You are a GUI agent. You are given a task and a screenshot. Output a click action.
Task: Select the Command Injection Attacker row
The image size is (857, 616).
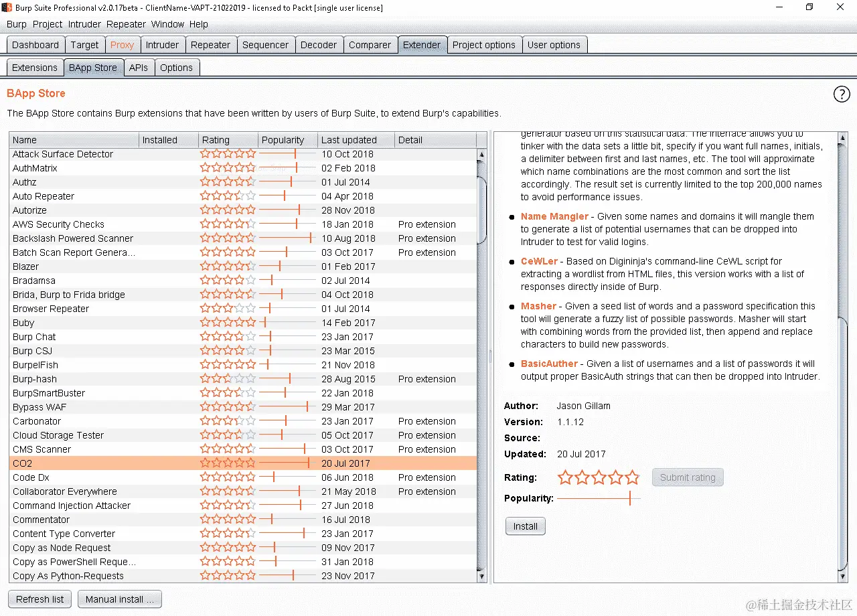tap(243, 506)
